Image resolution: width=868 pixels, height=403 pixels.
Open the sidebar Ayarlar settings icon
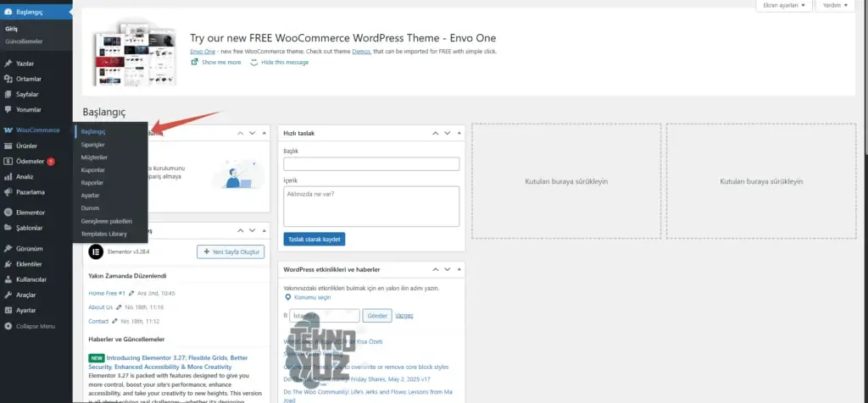coord(8,311)
